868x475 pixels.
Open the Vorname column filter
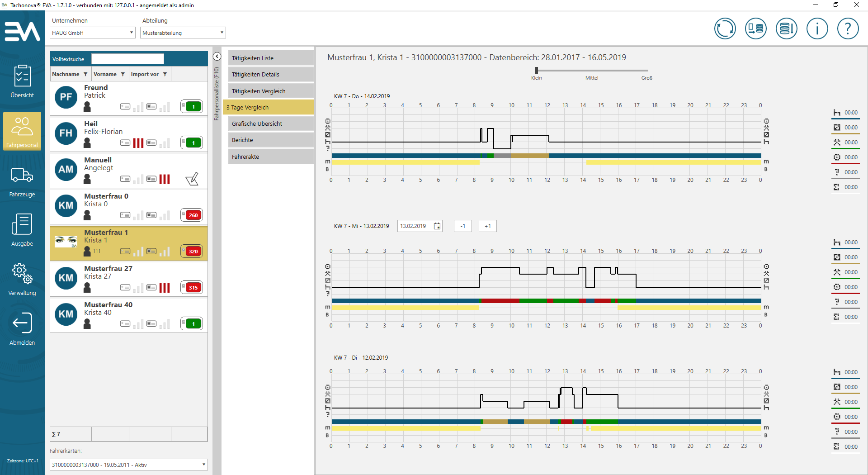(x=123, y=74)
